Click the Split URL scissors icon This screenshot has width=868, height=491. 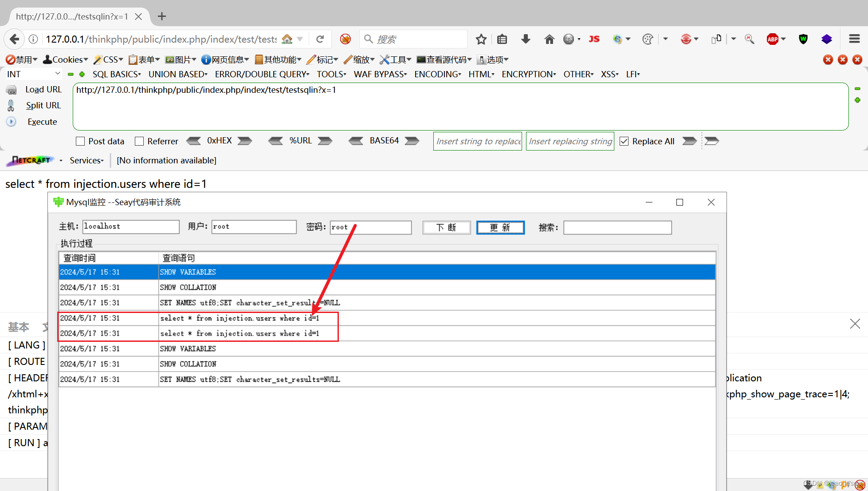click(x=11, y=105)
